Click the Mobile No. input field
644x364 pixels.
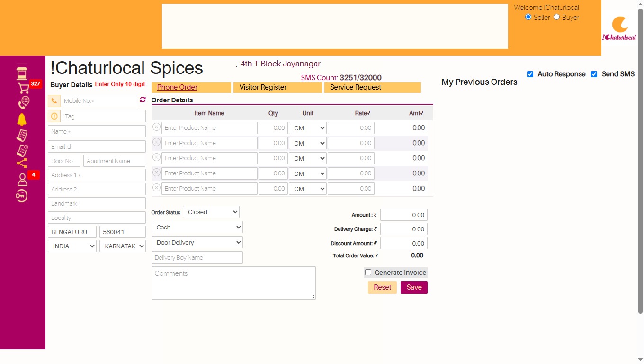click(98, 101)
